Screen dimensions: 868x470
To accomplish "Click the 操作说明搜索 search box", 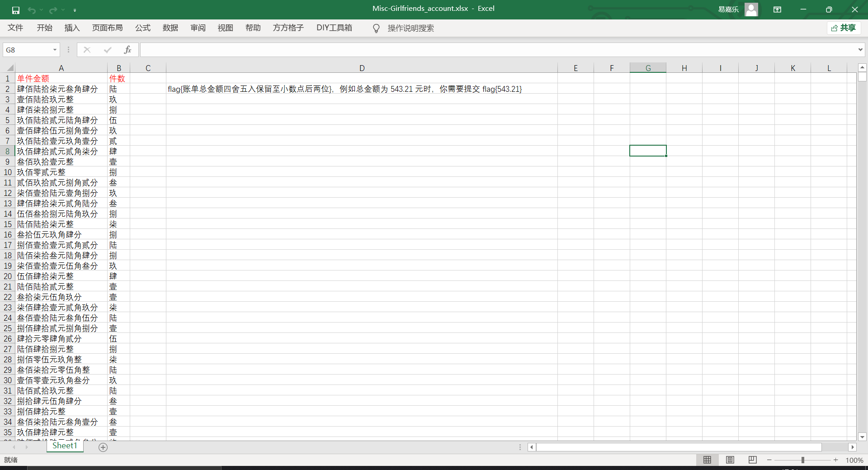I will point(410,28).
